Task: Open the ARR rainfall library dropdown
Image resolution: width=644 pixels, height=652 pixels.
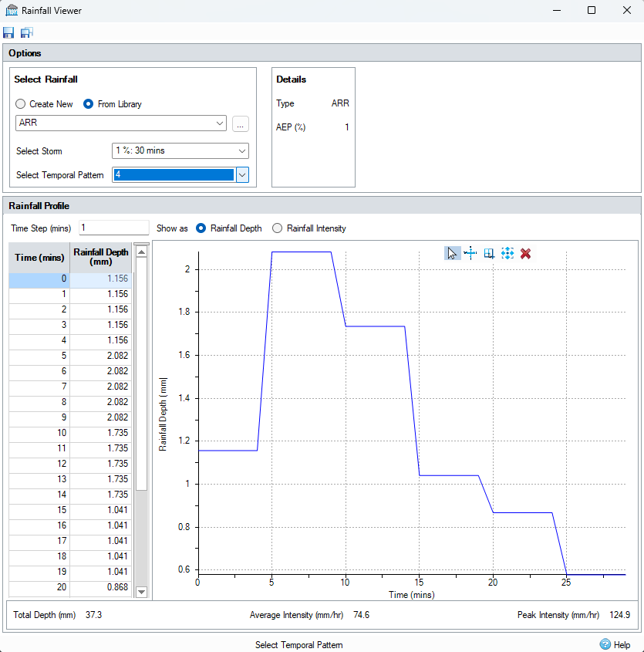Action: coord(221,123)
